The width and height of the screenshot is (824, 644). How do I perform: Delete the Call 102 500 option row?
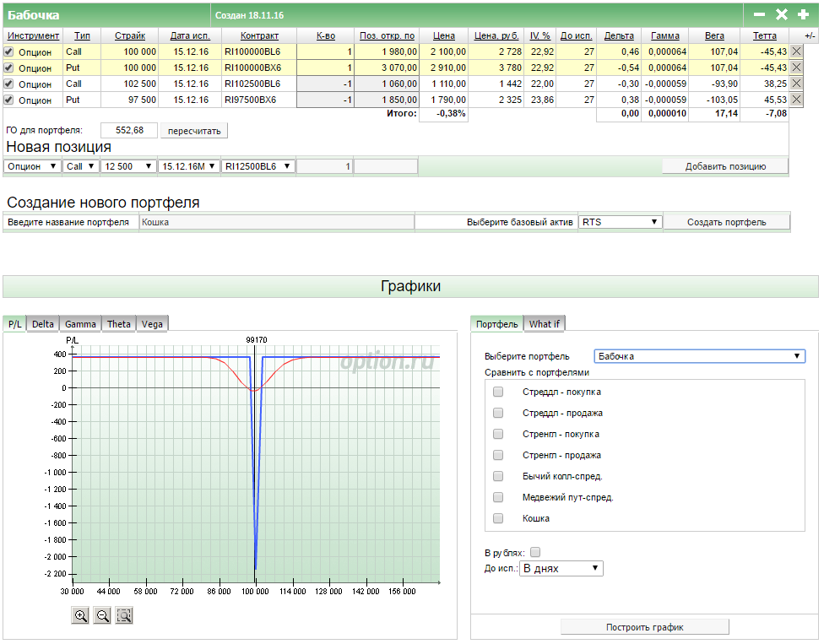coord(796,84)
